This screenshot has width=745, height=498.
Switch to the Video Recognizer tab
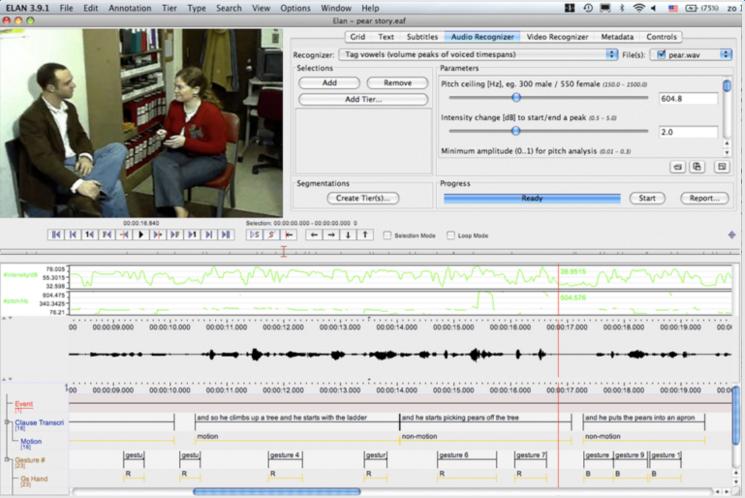point(557,37)
